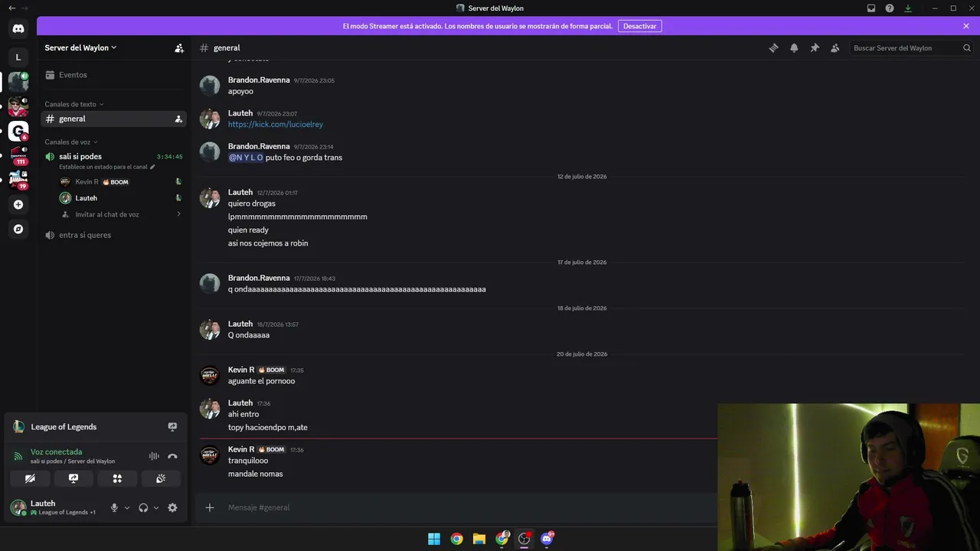
Task: Share League of Legends screen icon
Action: (x=172, y=427)
